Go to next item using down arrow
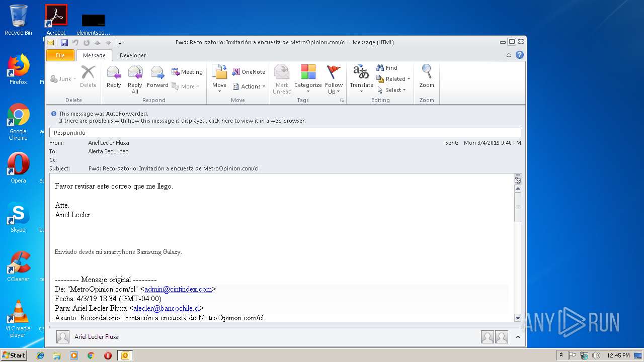Viewport: 644px width, 362px height. (x=108, y=43)
